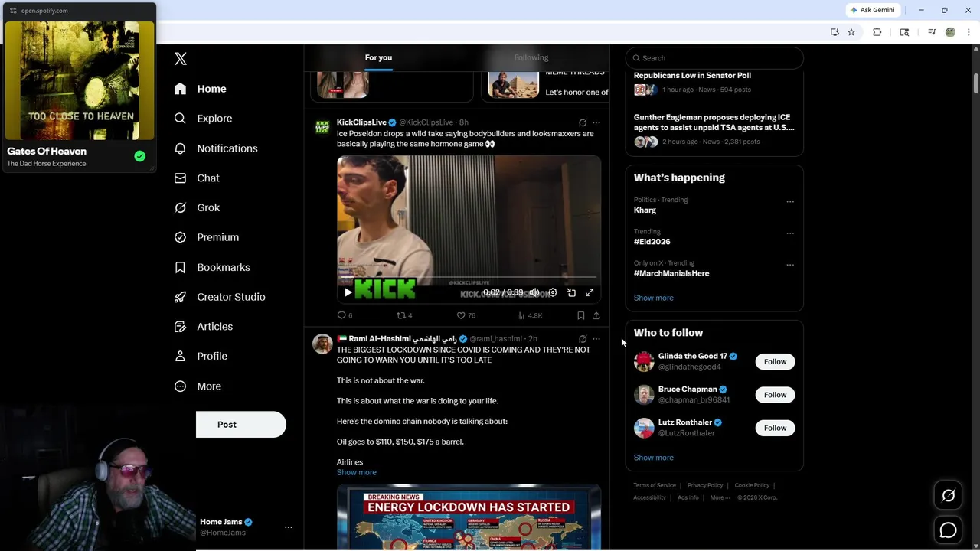Open Notifications in the sidebar

pos(216,148)
